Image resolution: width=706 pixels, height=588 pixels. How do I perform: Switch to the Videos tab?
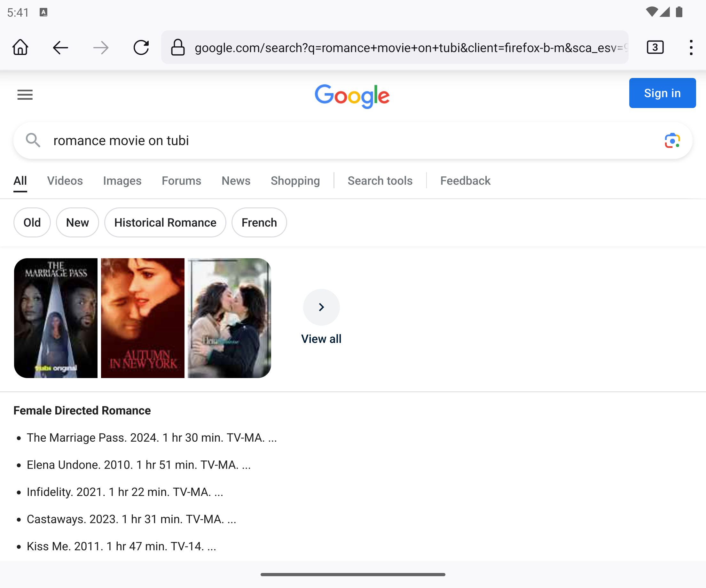[x=65, y=181]
